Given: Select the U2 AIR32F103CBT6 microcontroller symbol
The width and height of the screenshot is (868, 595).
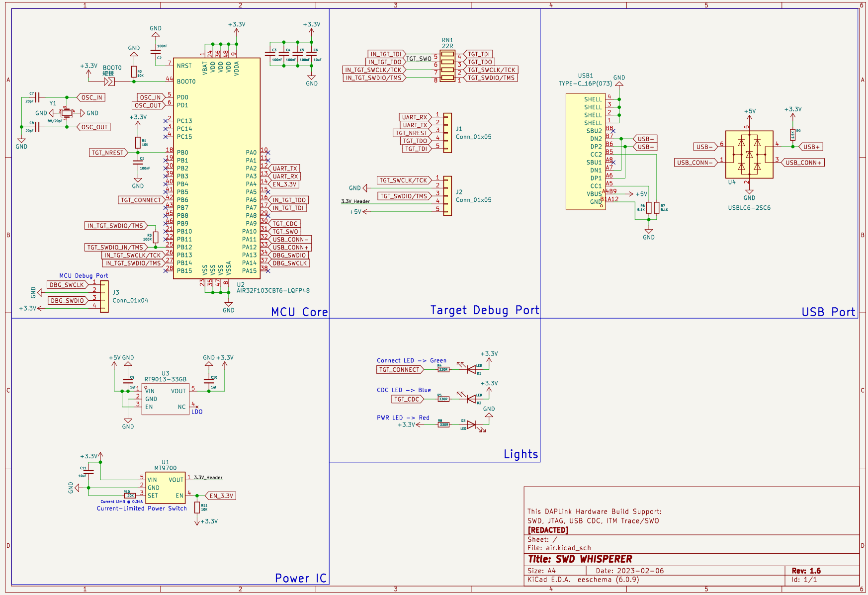Looking at the screenshot, I should (216, 168).
